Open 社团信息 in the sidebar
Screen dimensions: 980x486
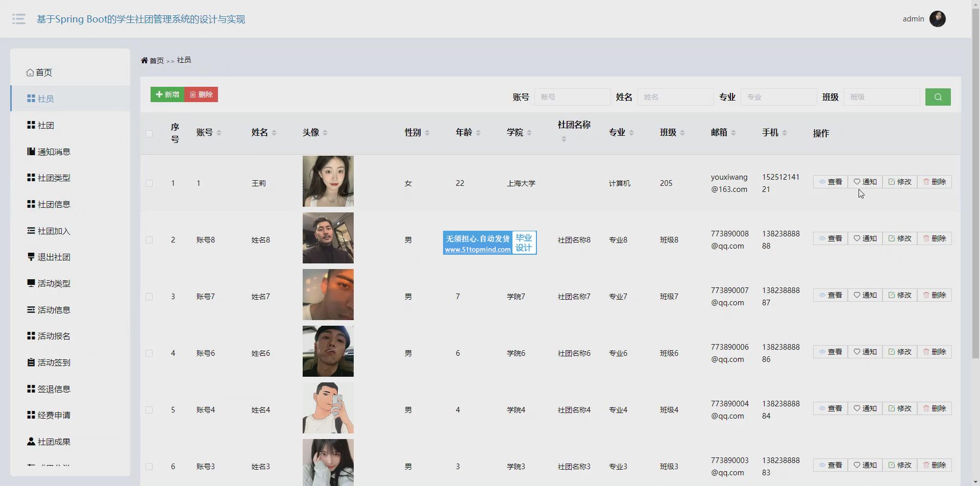[54, 204]
